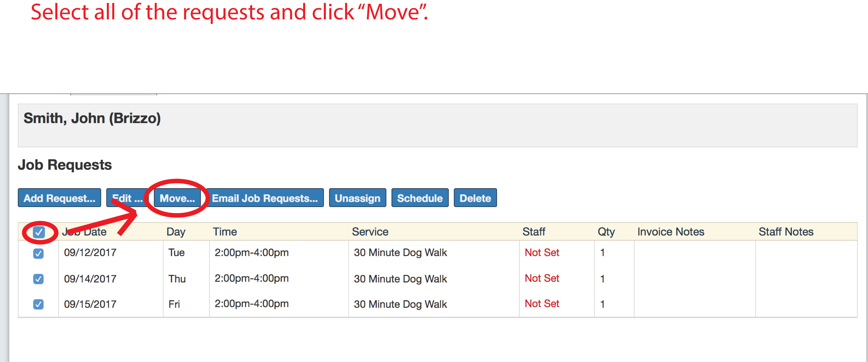Click the Unassign button
This screenshot has width=868, height=362.
pos(358,198)
